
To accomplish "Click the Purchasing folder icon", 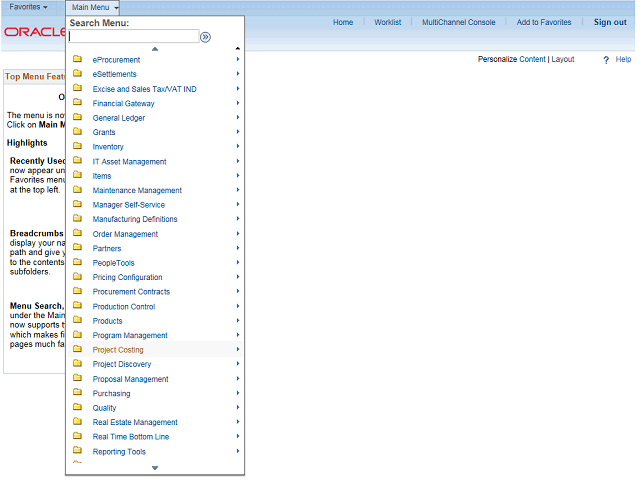I will tap(77, 393).
